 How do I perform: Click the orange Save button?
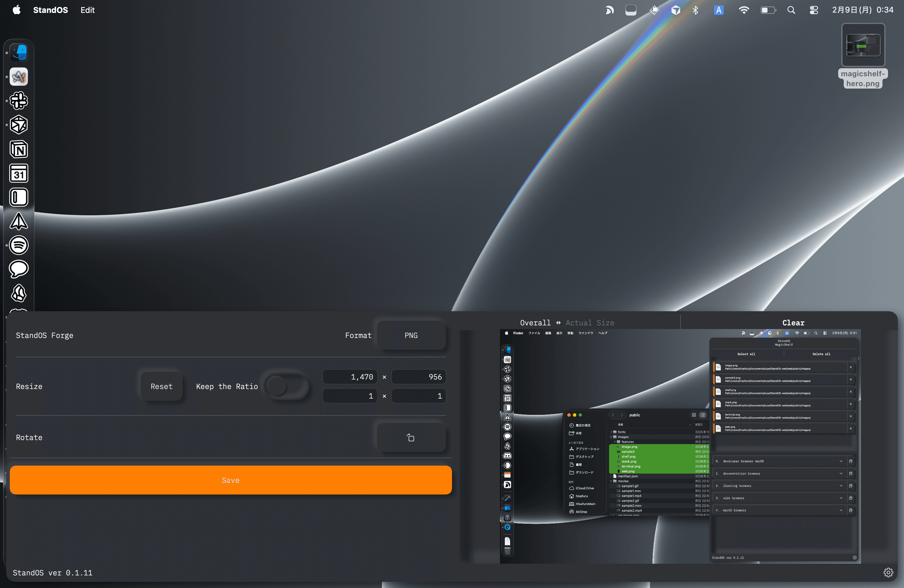point(231,480)
